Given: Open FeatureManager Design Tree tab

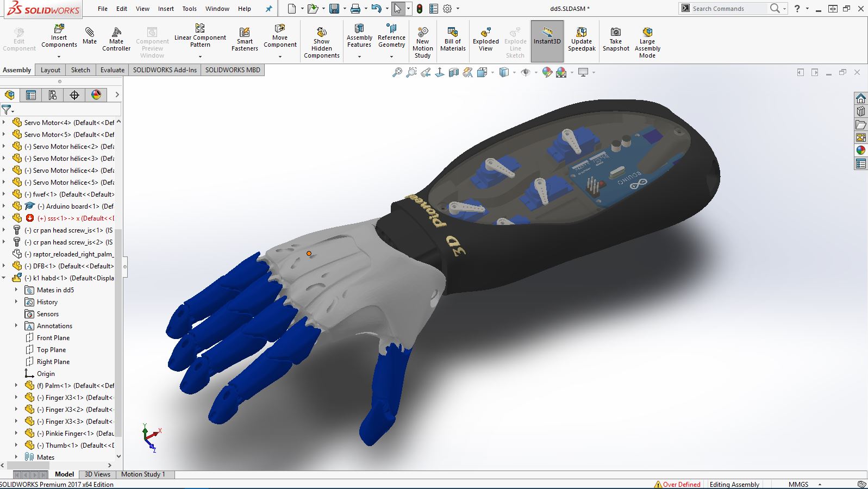Looking at the screenshot, I should 10,95.
